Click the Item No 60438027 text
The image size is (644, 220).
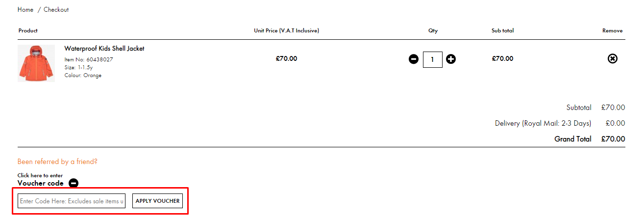click(89, 59)
